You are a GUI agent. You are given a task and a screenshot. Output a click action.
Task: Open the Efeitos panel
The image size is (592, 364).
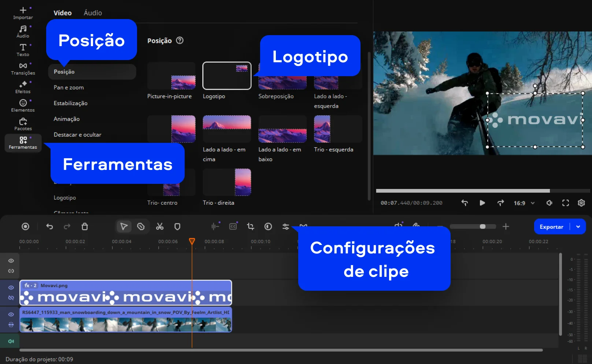pyautogui.click(x=23, y=87)
